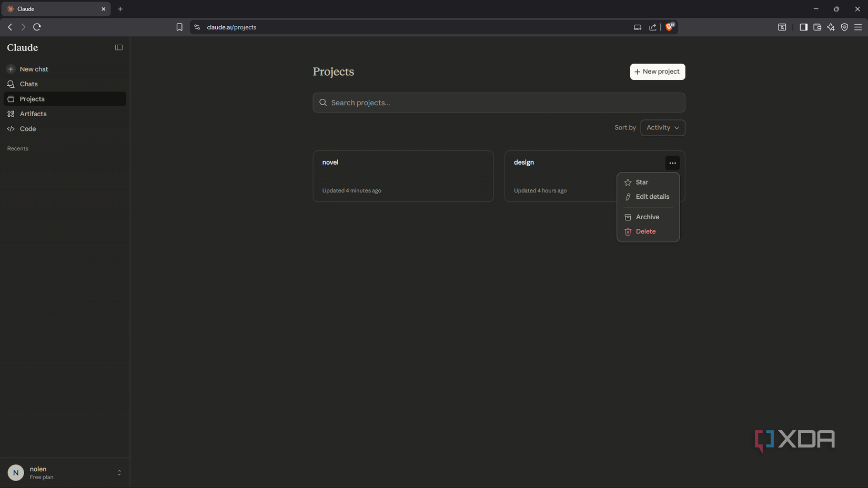
Task: Click the browser forward arrow
Action: [x=23, y=27]
